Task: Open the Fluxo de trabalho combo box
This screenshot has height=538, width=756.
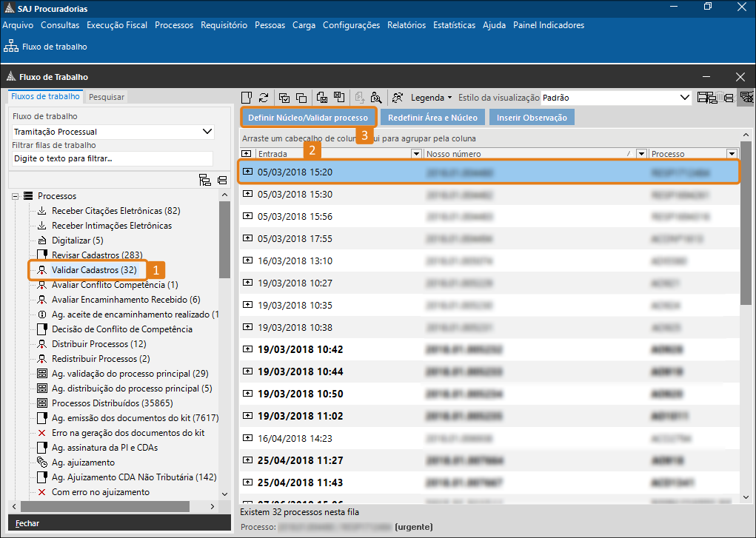Action: 207,132
